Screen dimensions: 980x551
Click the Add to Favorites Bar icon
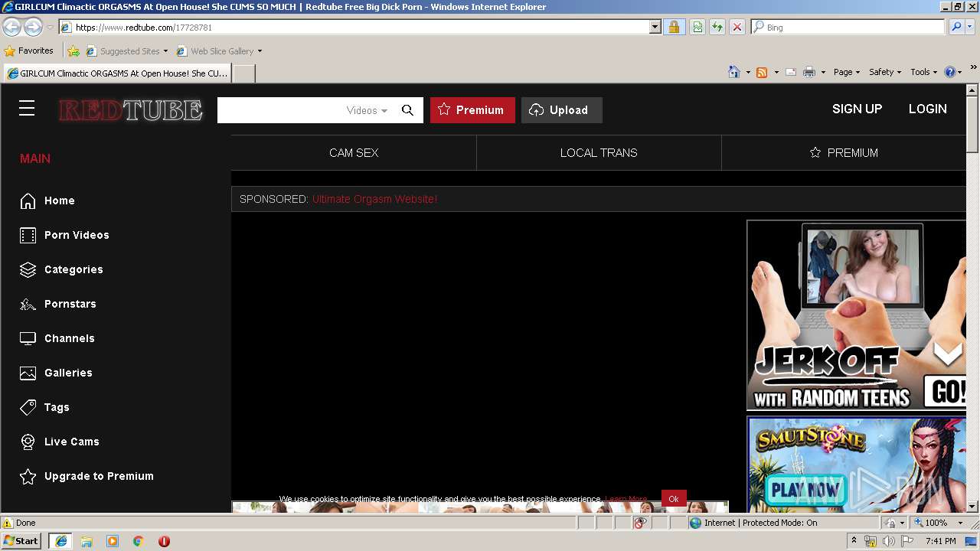click(x=73, y=51)
